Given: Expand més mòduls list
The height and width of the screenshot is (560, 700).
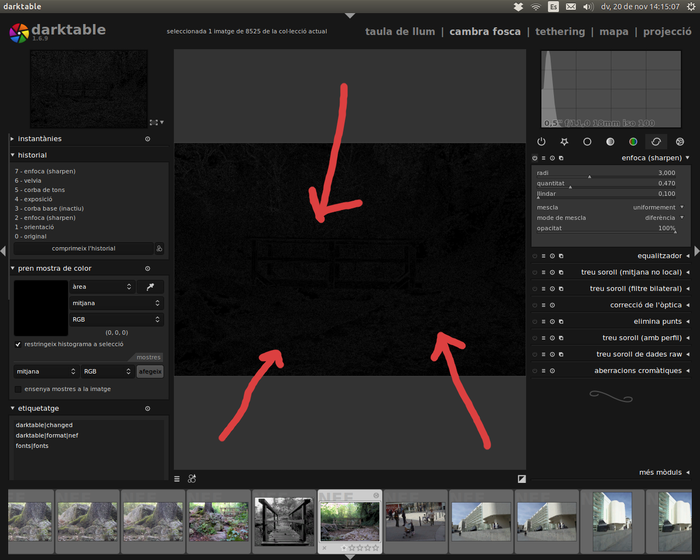Looking at the screenshot, I should tap(664, 472).
